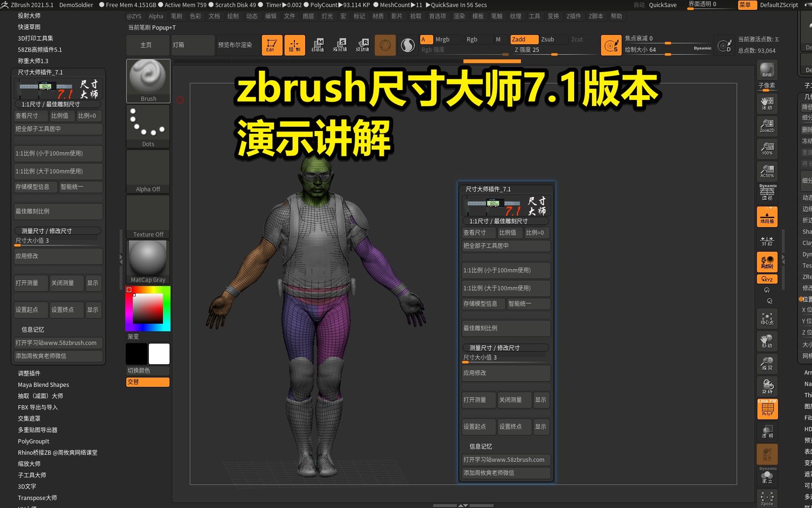This screenshot has width=812, height=508.
Task: Click the AC50% icon
Action: 767,171
